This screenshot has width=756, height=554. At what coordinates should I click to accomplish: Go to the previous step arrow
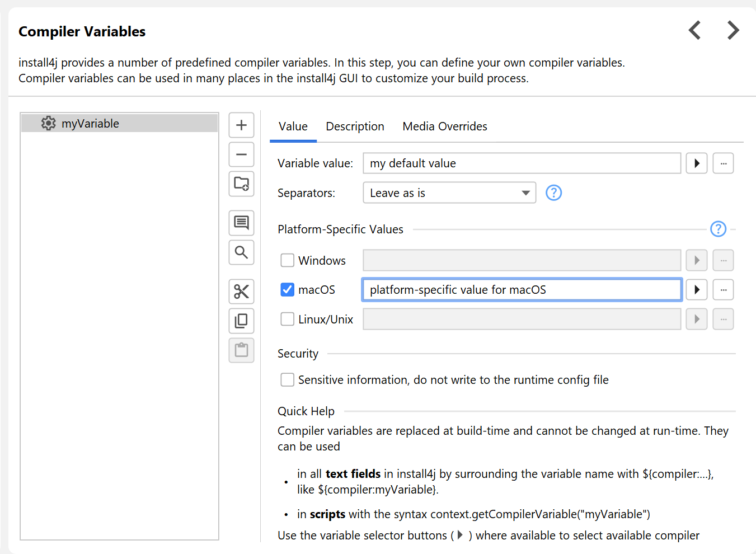tap(695, 30)
